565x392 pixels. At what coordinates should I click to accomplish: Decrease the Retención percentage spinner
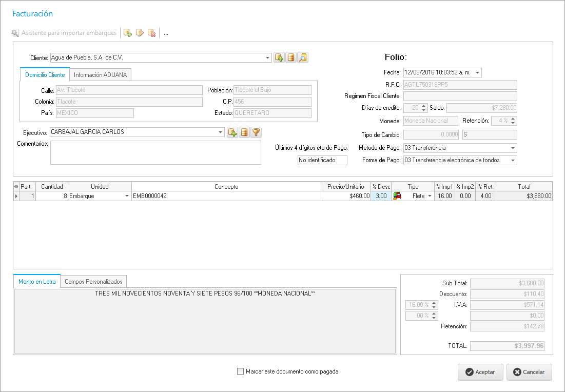[x=513, y=123]
